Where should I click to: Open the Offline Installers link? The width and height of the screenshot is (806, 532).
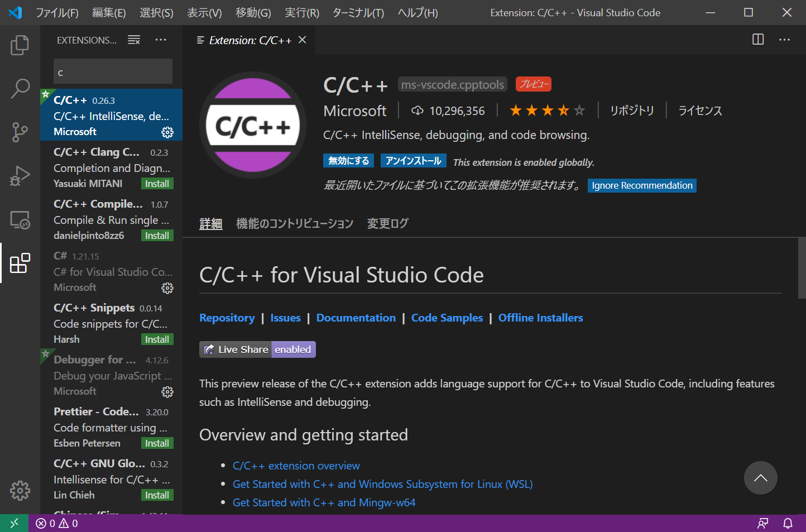(x=540, y=318)
